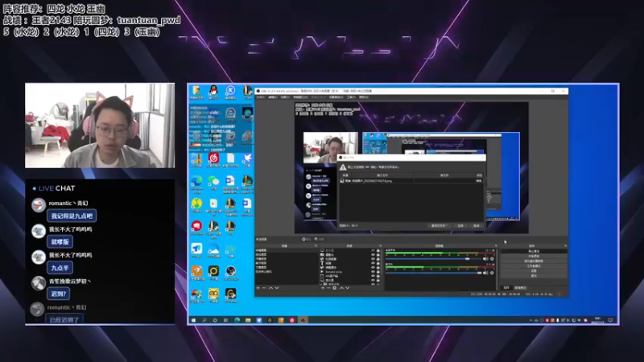
Task: Add a new scene with the plus icon
Action: [x=258, y=288]
